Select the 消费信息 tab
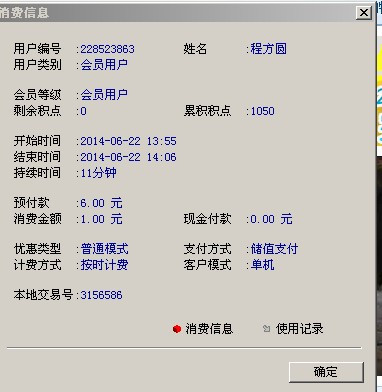The image size is (382, 392). click(x=209, y=329)
